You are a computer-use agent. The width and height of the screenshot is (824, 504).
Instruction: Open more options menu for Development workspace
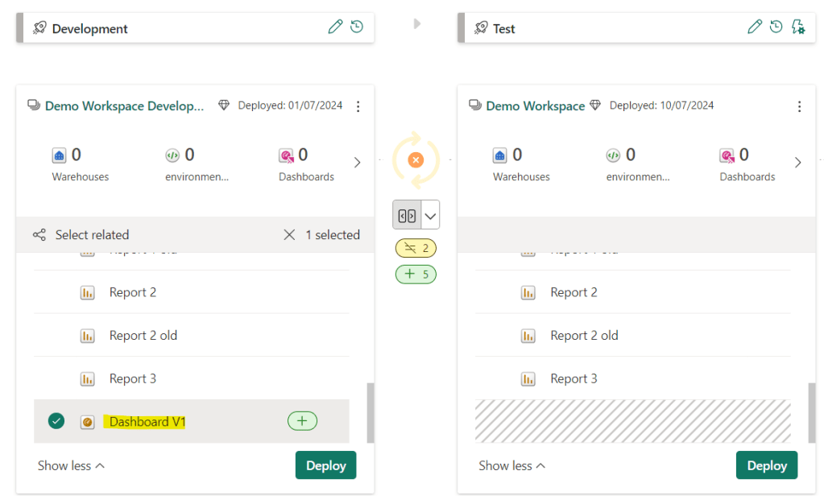(x=358, y=106)
